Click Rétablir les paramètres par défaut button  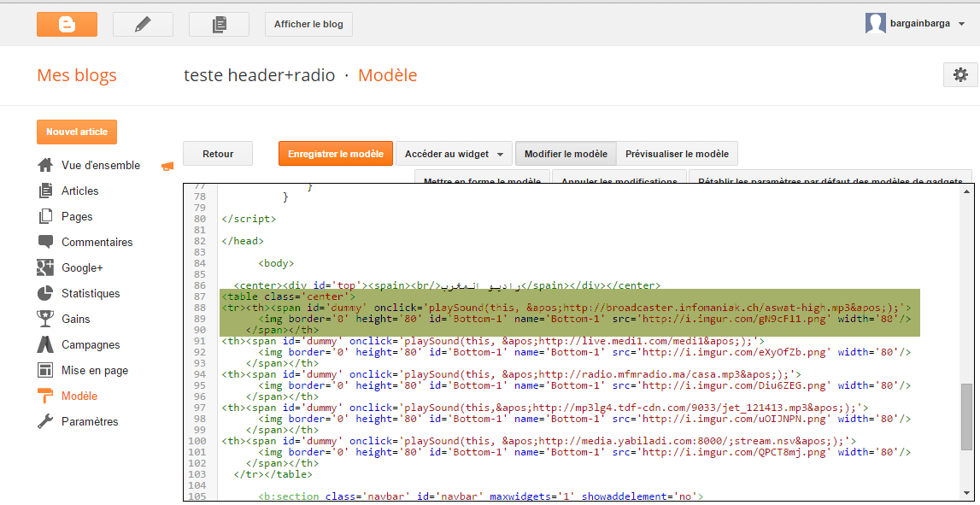click(830, 176)
